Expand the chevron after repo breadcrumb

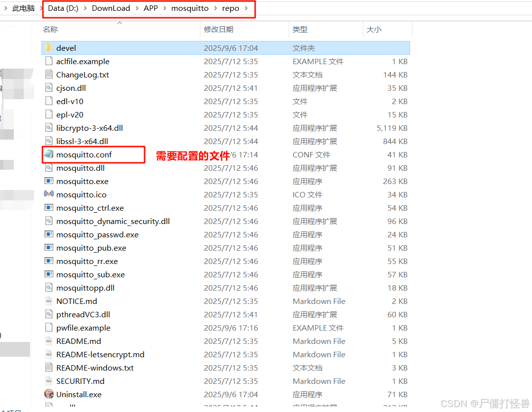(x=246, y=8)
